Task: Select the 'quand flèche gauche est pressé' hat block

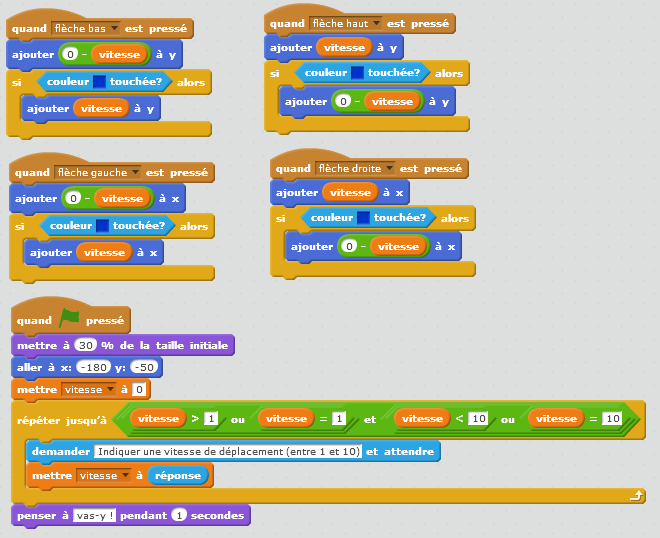Action: pos(112,170)
